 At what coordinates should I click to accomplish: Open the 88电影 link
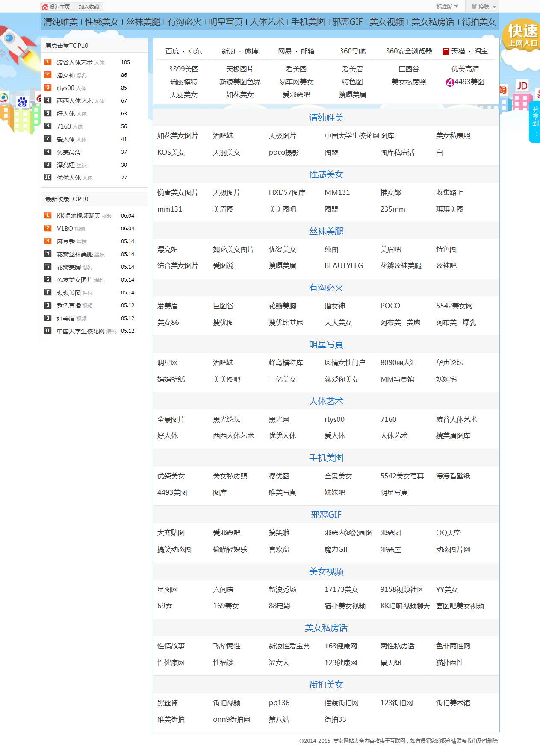click(x=280, y=606)
